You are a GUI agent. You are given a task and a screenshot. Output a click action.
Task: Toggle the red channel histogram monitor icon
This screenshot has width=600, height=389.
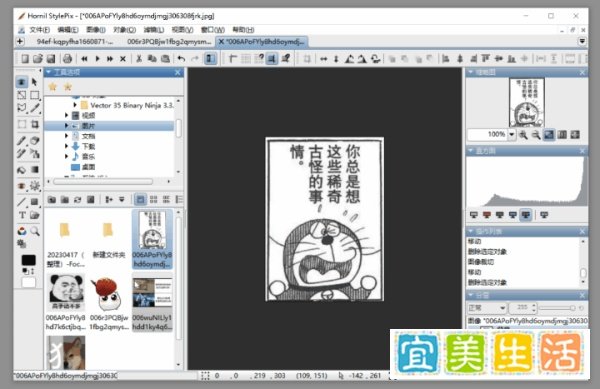click(487, 215)
